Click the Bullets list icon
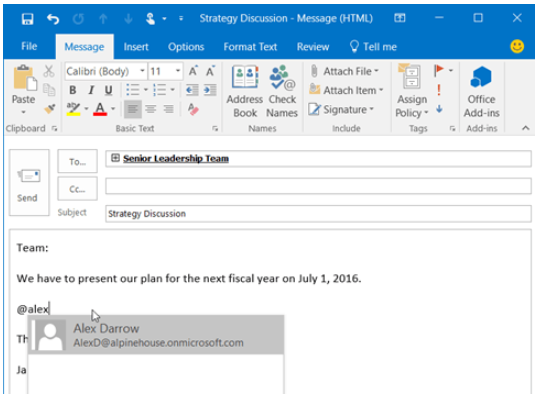This screenshot has width=539, height=400. coord(132,90)
